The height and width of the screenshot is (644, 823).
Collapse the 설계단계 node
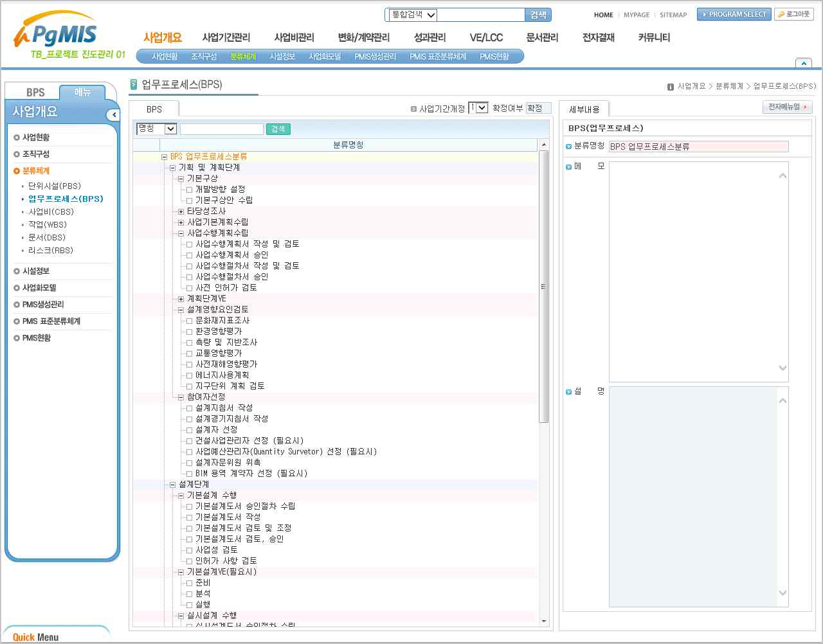click(172, 485)
